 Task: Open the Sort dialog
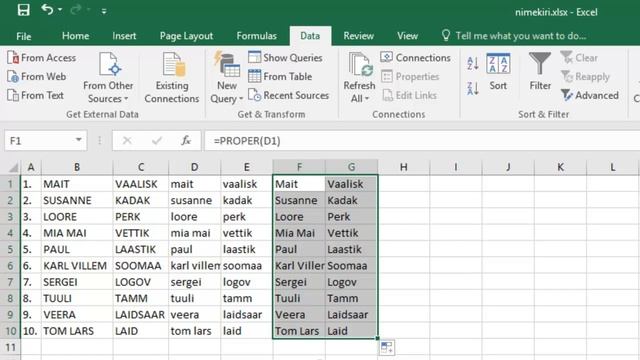[x=498, y=72]
